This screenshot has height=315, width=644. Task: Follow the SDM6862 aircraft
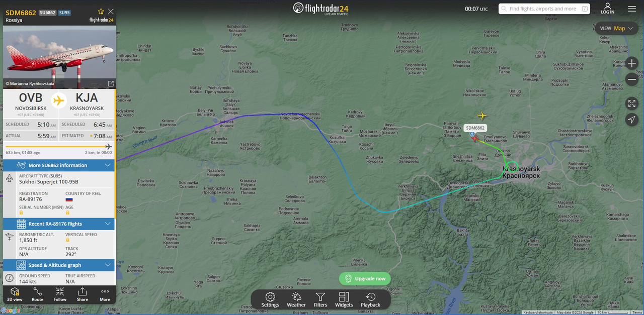point(60,294)
